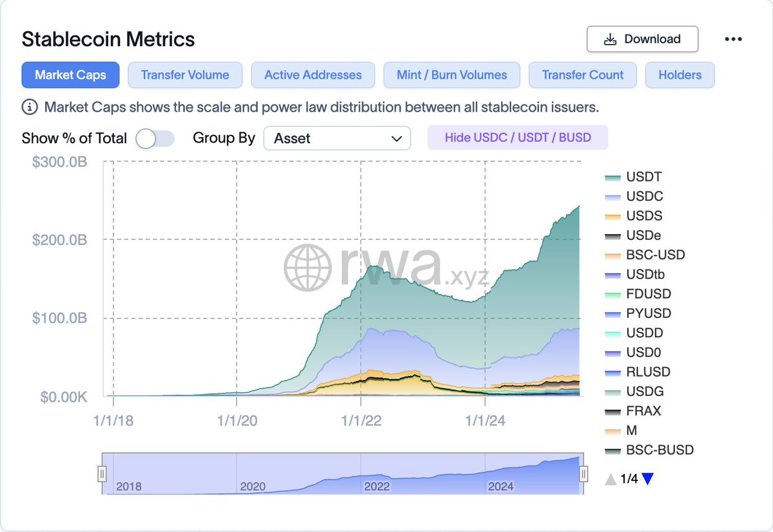Click the 1/4 legend page indicator
773x532 pixels.
(x=629, y=478)
